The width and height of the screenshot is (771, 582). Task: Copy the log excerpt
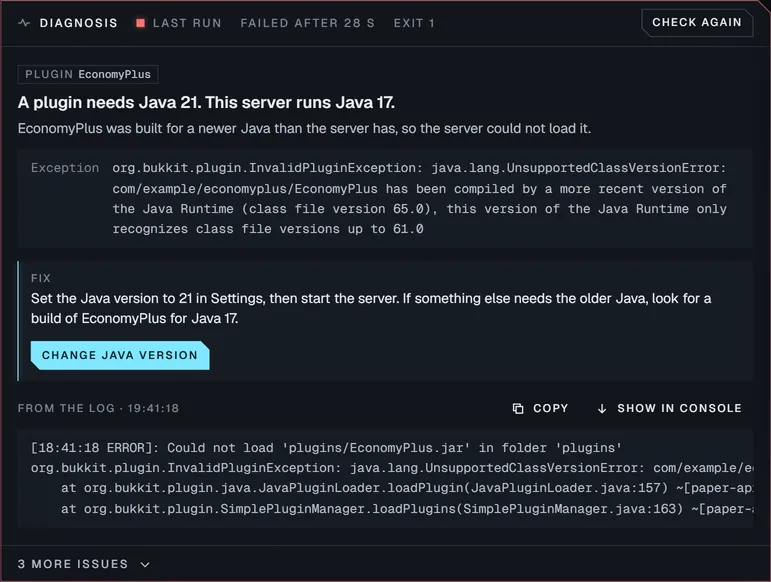click(x=540, y=408)
